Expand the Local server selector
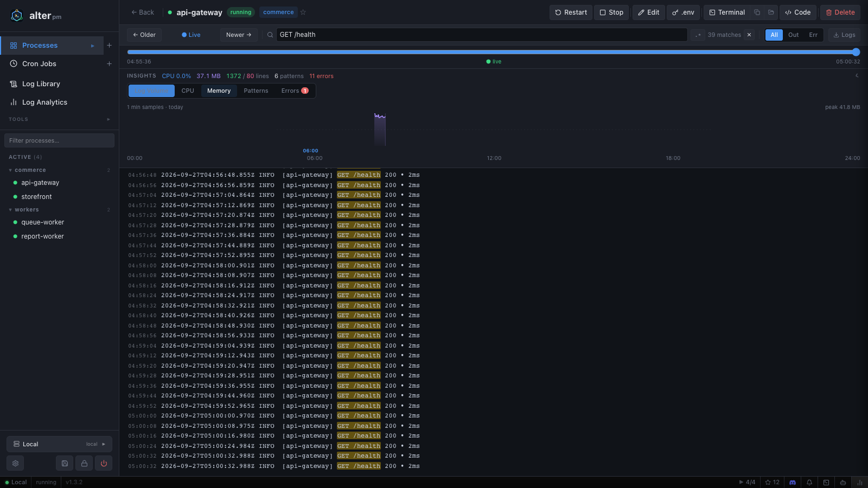 (x=59, y=444)
